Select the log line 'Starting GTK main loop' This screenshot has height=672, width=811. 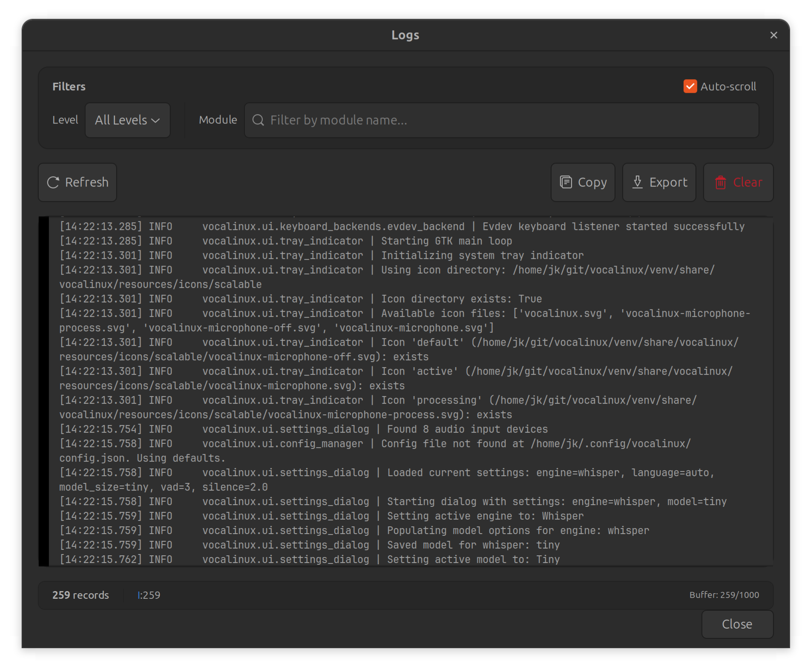coord(286,241)
